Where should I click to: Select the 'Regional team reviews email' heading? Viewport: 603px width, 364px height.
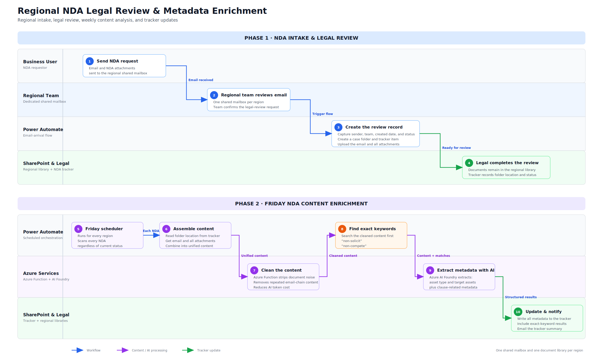pyautogui.click(x=254, y=95)
